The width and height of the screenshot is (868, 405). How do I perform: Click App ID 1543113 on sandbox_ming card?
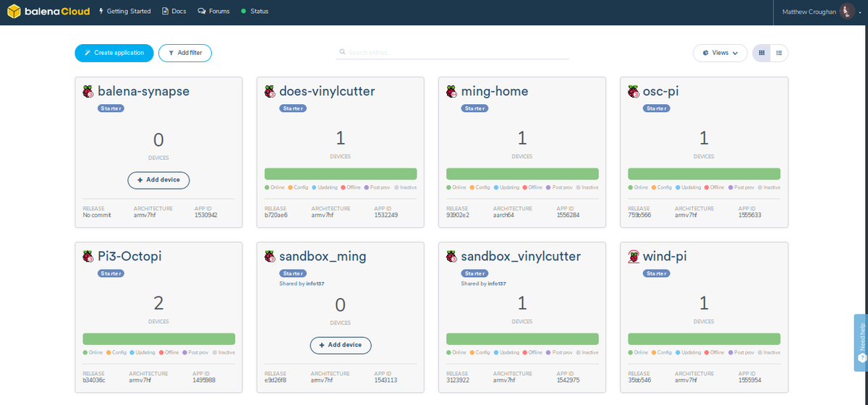tap(386, 380)
